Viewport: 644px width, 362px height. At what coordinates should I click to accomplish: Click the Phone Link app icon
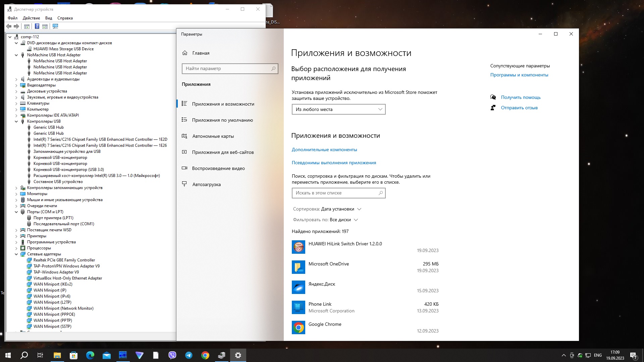click(x=299, y=307)
